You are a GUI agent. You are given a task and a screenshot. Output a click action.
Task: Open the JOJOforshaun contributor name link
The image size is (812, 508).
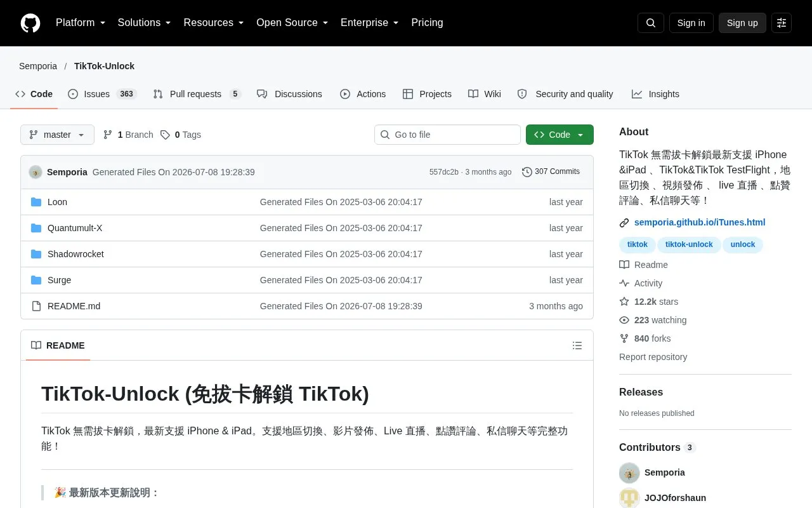tap(675, 498)
